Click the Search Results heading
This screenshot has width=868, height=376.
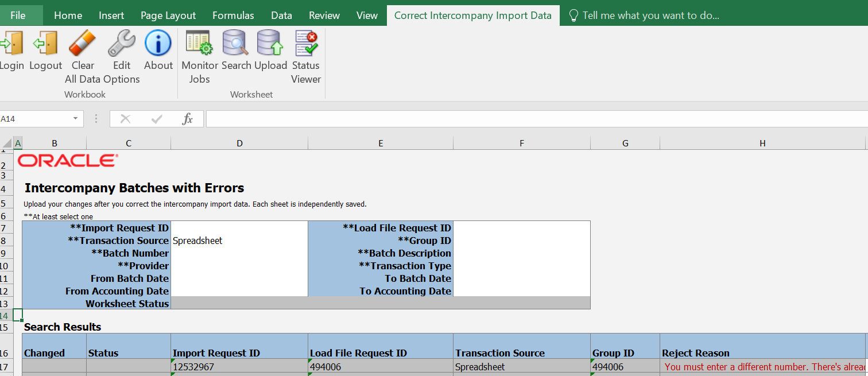63,327
